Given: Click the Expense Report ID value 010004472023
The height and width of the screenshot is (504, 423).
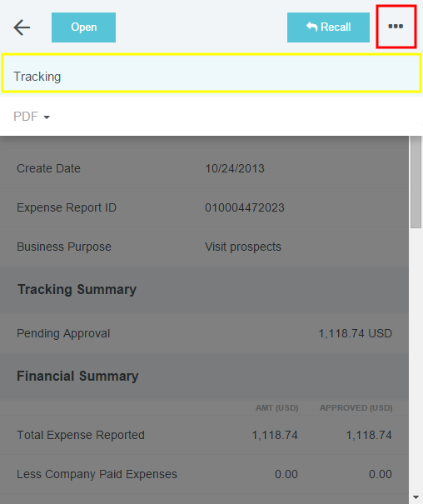Looking at the screenshot, I should click(x=245, y=207).
